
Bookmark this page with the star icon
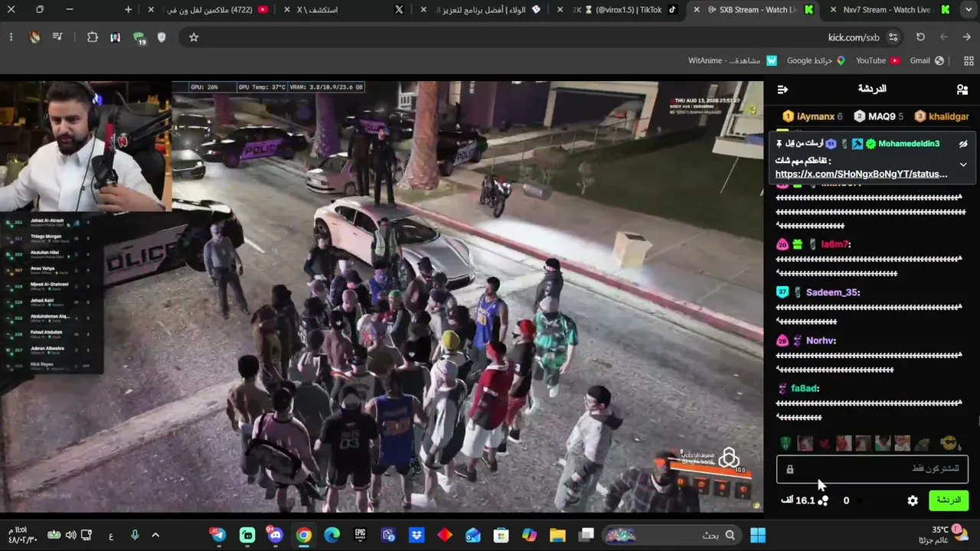tap(194, 37)
